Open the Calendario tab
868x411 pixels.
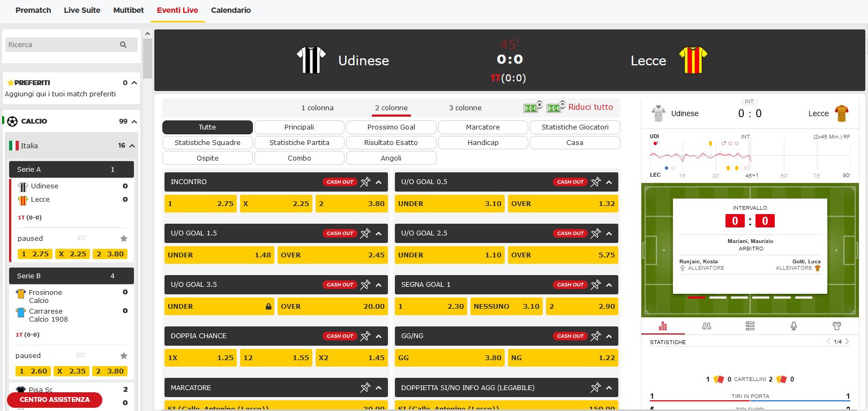231,10
